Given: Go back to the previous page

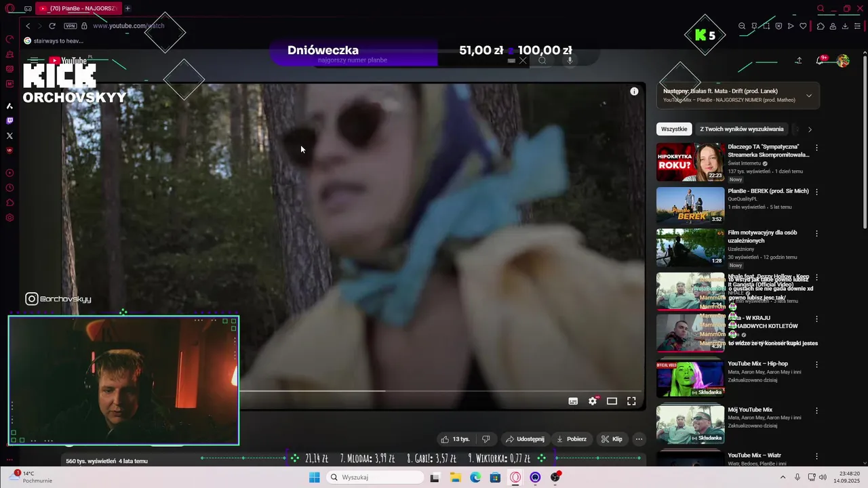Looking at the screenshot, I should click(x=28, y=26).
